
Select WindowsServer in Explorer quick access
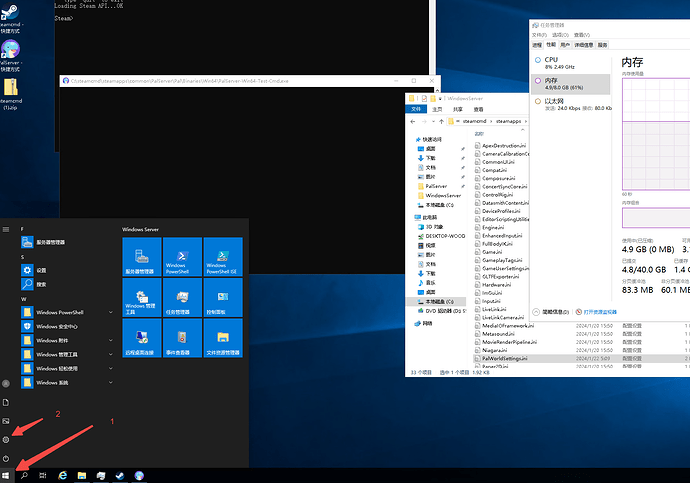443,195
